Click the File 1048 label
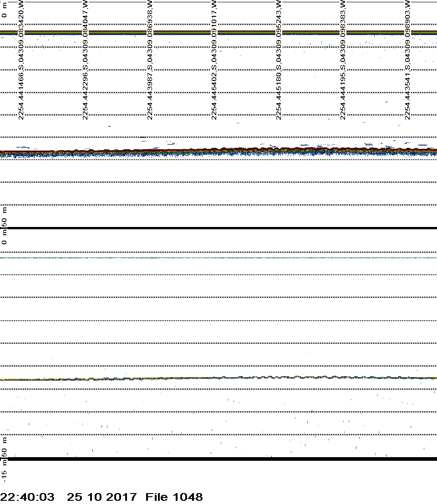 click(174, 497)
